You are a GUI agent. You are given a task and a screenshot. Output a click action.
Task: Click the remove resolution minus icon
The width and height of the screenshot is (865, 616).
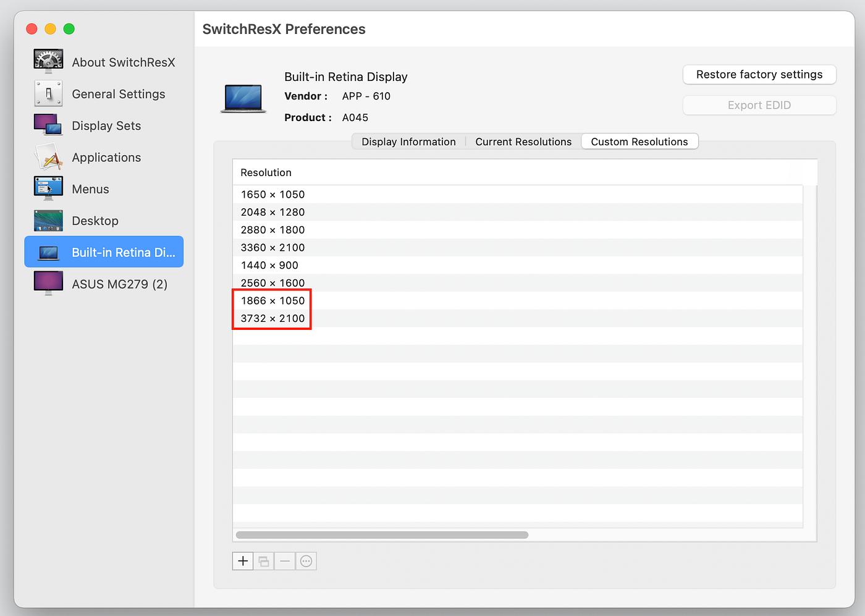point(284,561)
